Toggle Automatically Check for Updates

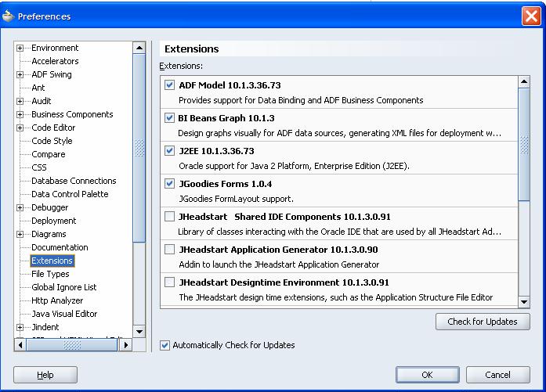(x=165, y=345)
